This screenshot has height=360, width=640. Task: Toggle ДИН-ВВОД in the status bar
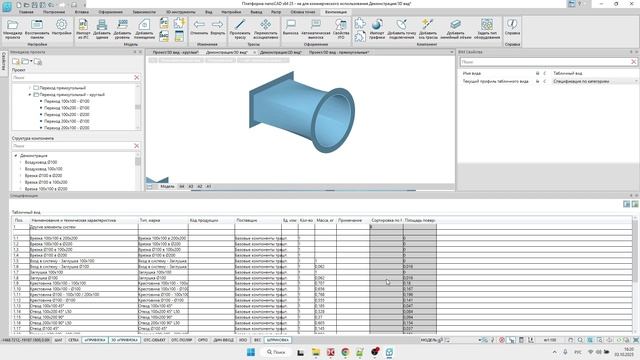point(224,340)
